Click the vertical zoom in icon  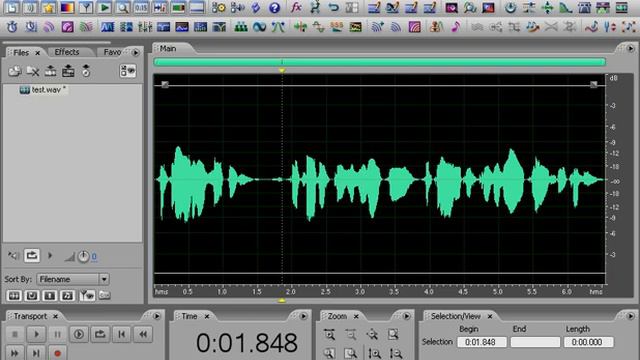pos(374,353)
